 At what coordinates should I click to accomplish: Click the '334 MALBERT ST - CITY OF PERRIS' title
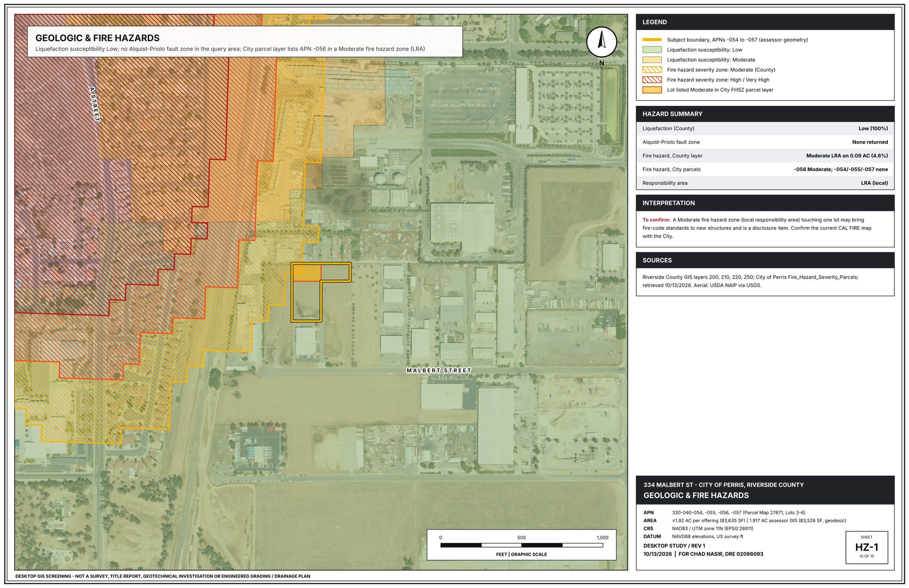pyautogui.click(x=723, y=485)
